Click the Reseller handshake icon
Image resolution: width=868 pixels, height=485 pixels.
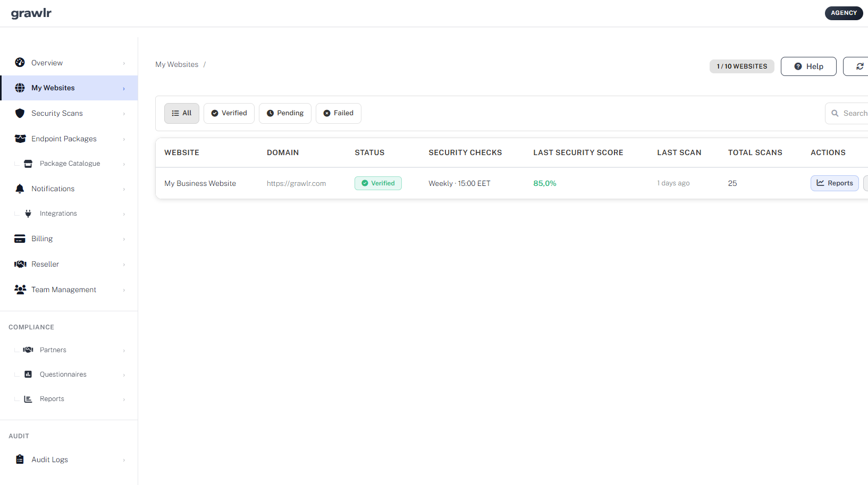pos(20,264)
